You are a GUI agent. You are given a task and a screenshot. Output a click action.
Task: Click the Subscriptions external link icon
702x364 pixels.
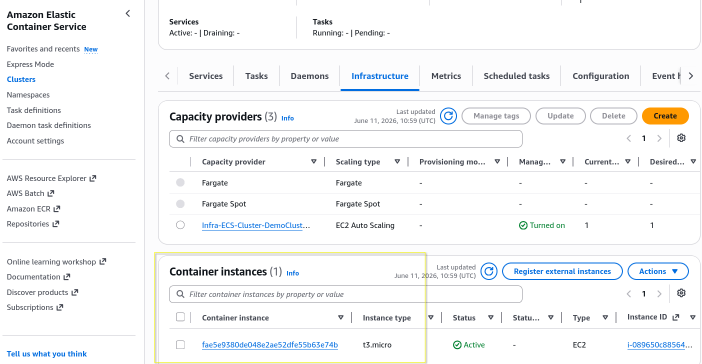tap(60, 307)
